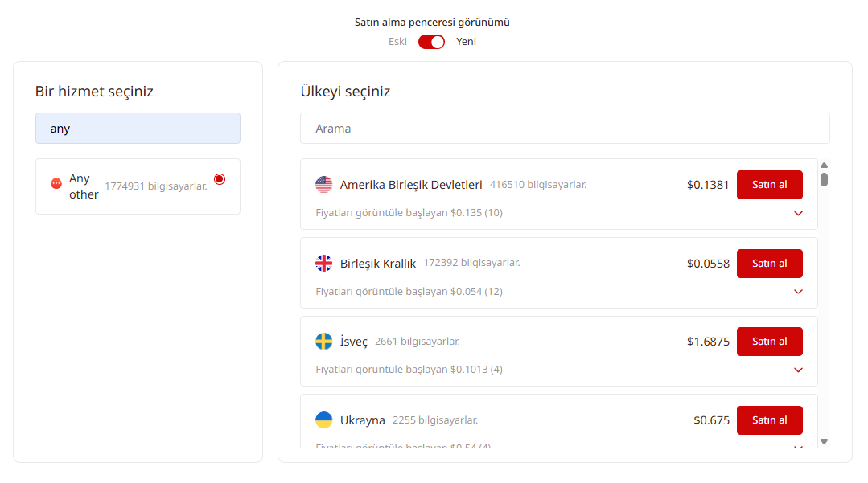Click the "$0.1381" price
Image resolution: width=868 pixels, height=483 pixels.
(x=708, y=185)
